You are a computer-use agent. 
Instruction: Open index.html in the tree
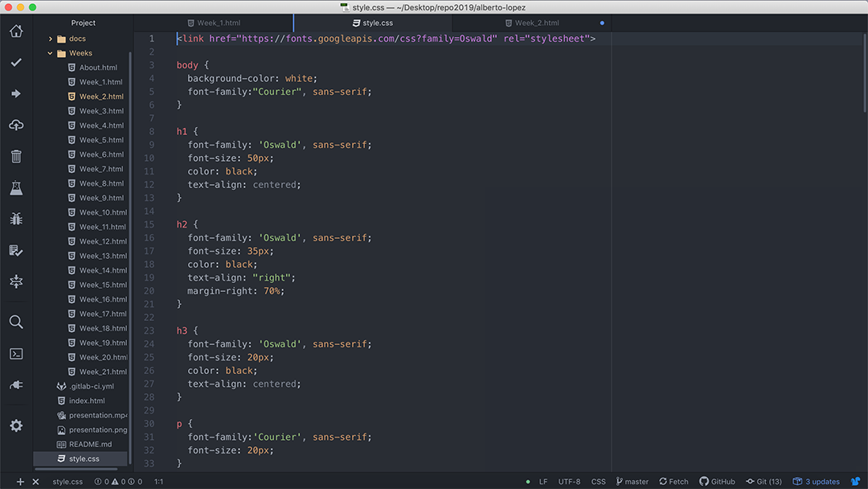click(81, 401)
